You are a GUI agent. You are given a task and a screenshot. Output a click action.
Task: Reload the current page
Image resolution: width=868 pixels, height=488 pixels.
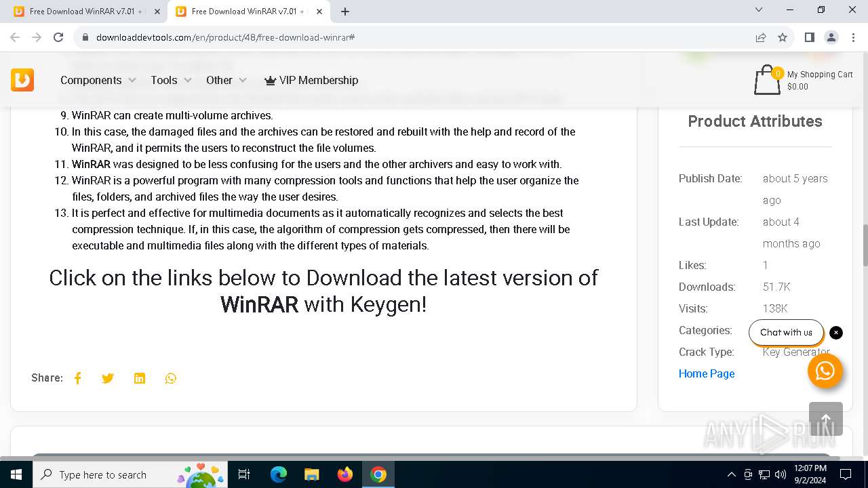(x=58, y=37)
